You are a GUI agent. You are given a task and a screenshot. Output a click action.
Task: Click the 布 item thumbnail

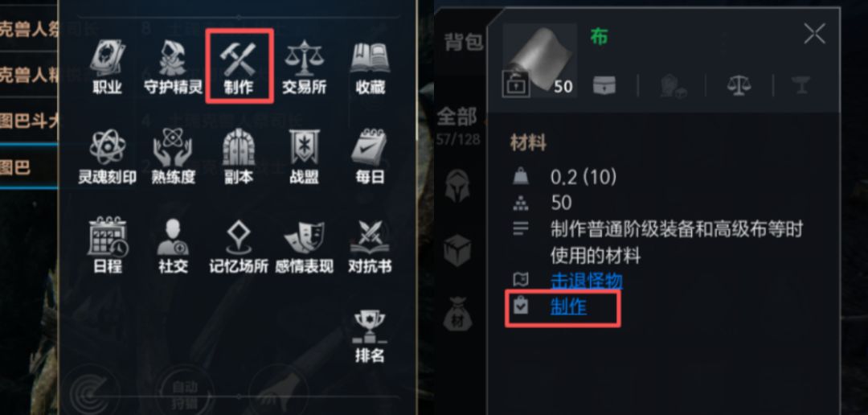tap(540, 61)
